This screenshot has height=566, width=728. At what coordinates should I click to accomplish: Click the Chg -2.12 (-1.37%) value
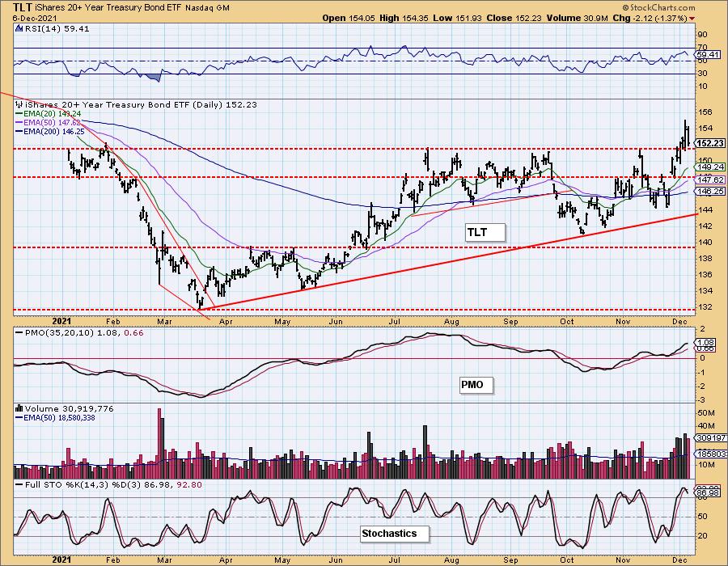(650, 18)
